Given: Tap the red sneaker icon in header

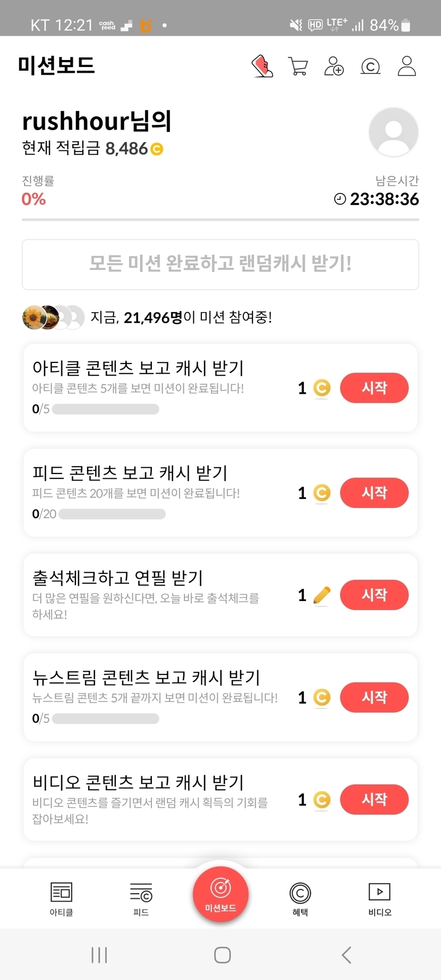Looking at the screenshot, I should pos(262,66).
